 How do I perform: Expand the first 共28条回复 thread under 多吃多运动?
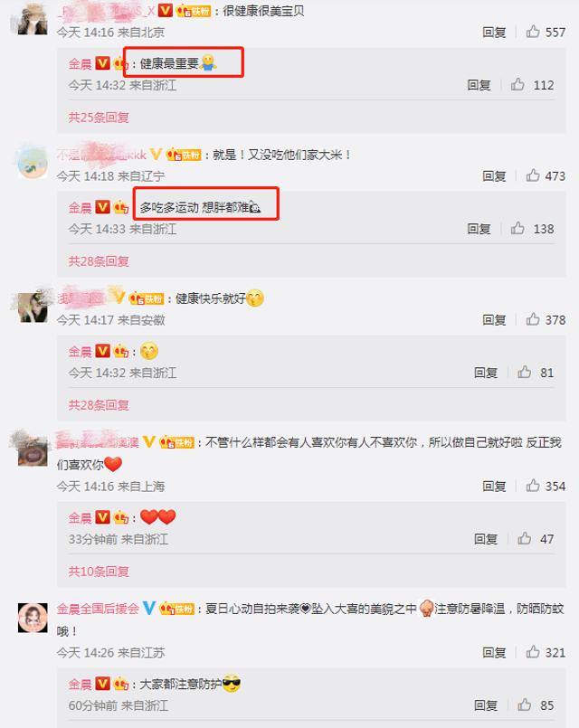pos(99,261)
